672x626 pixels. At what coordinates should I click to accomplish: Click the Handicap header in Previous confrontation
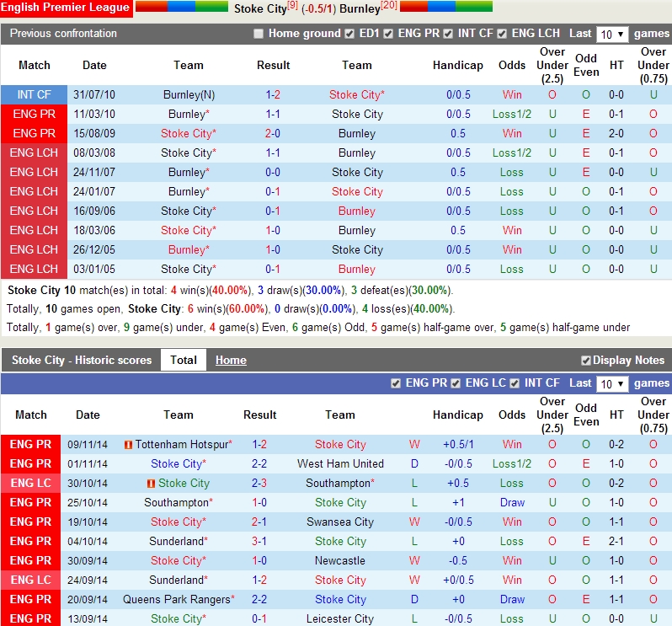click(458, 65)
